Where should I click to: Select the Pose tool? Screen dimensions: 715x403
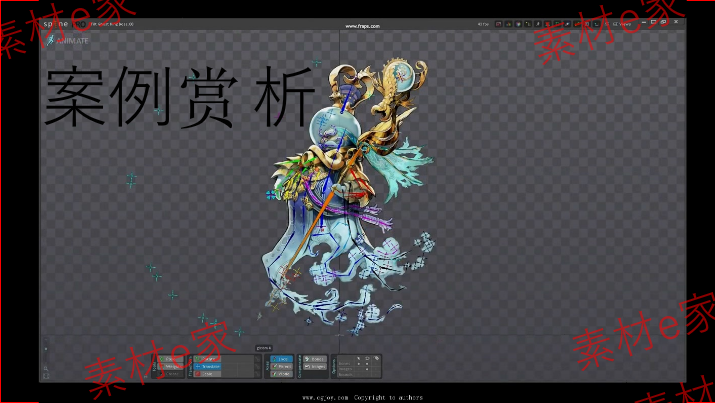(x=171, y=359)
